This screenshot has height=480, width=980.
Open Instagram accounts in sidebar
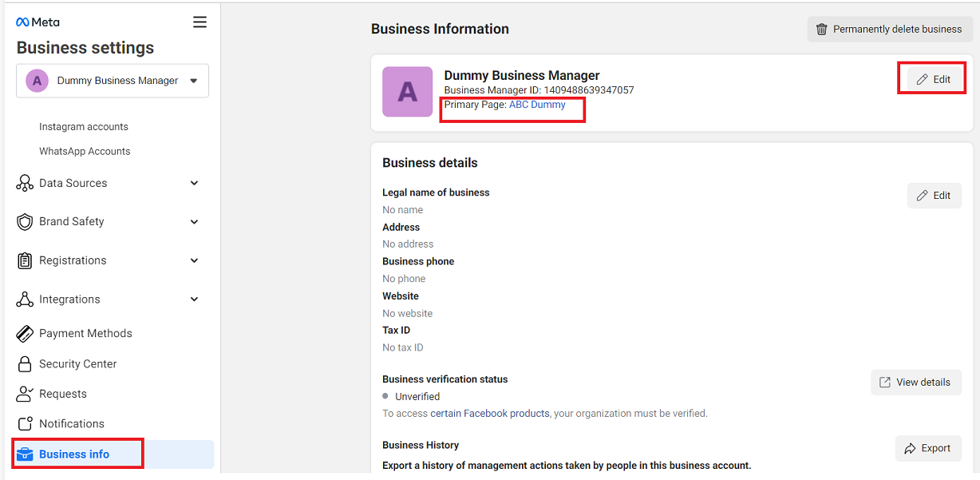point(84,127)
